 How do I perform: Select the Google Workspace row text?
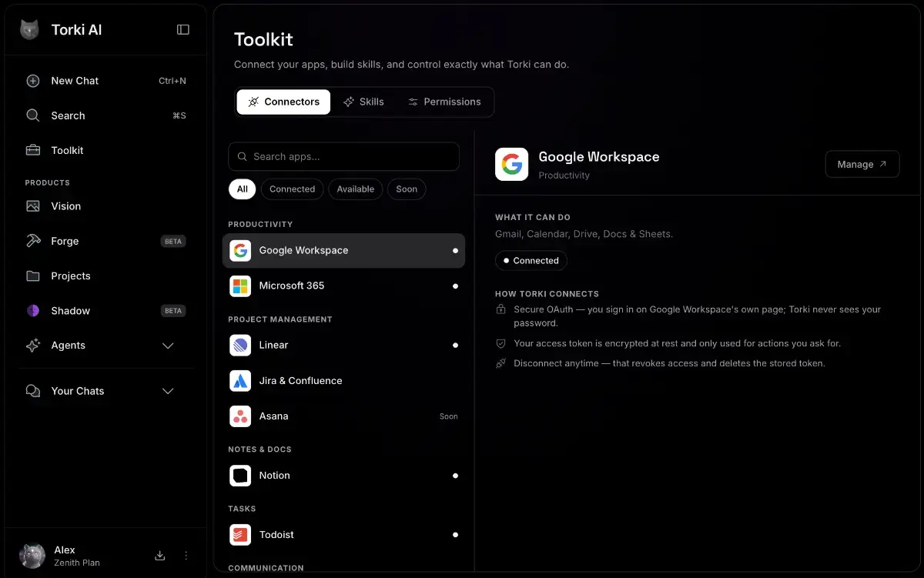pyautogui.click(x=303, y=251)
